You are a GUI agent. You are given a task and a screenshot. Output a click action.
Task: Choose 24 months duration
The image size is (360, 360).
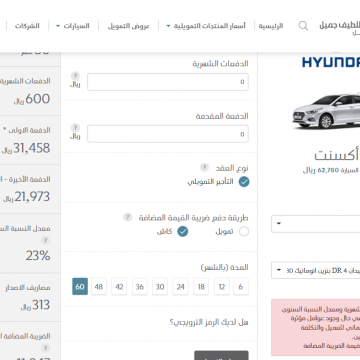[180, 287]
